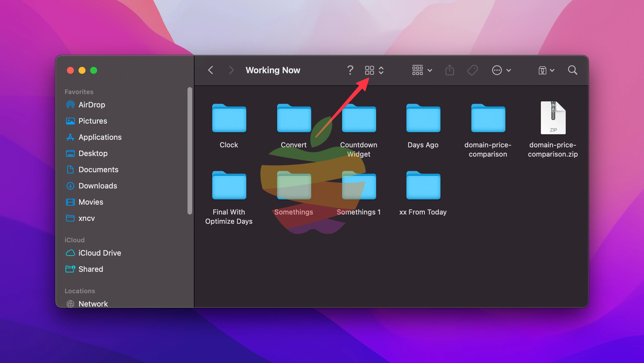Click the Locations section header
644x363 pixels.
tap(80, 291)
